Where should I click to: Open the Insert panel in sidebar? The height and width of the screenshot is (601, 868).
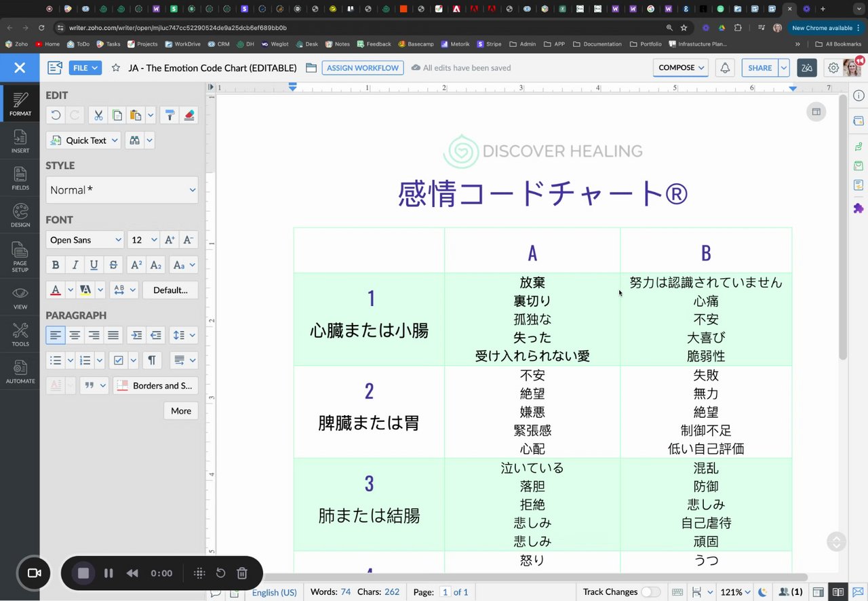pyautogui.click(x=20, y=141)
